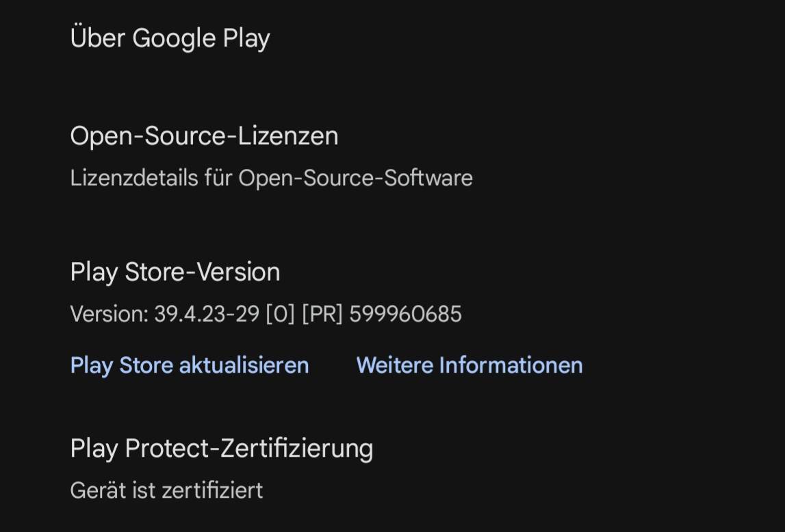Click the word "Play" in the top header
The image size is (785, 532).
tap(246, 38)
